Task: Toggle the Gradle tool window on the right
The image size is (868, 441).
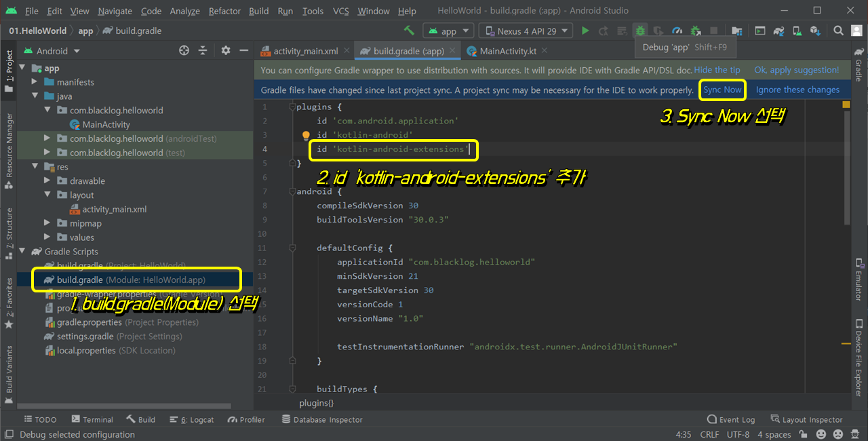Action: coord(859,65)
